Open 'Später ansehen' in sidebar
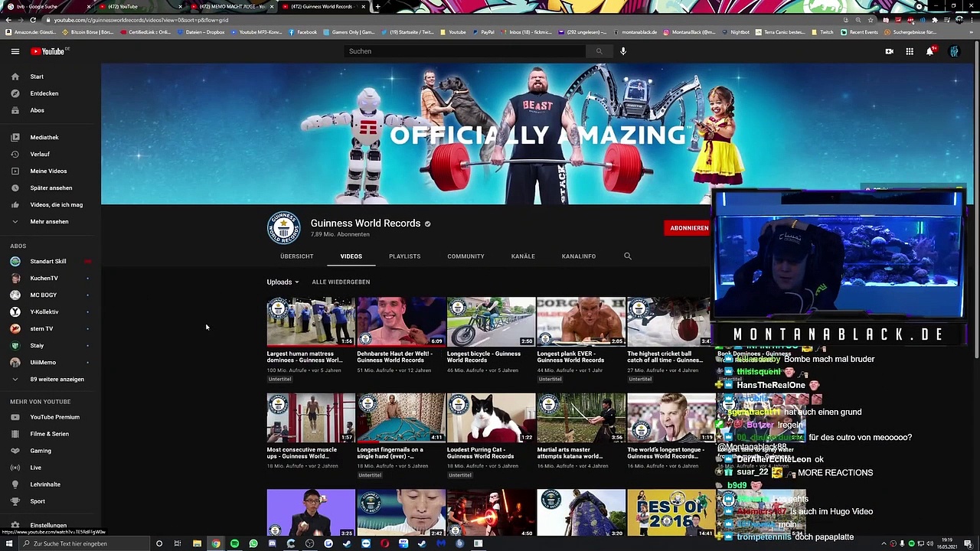The width and height of the screenshot is (980, 551). coord(51,188)
